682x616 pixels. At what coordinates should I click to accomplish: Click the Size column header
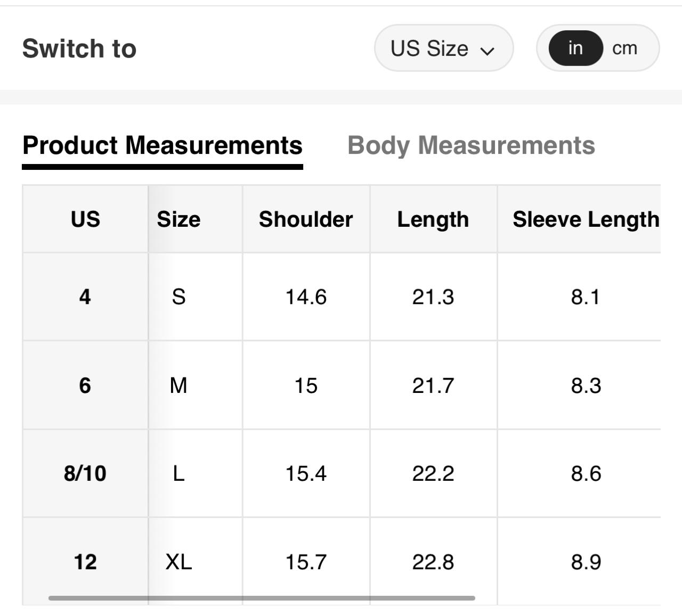[x=178, y=219]
